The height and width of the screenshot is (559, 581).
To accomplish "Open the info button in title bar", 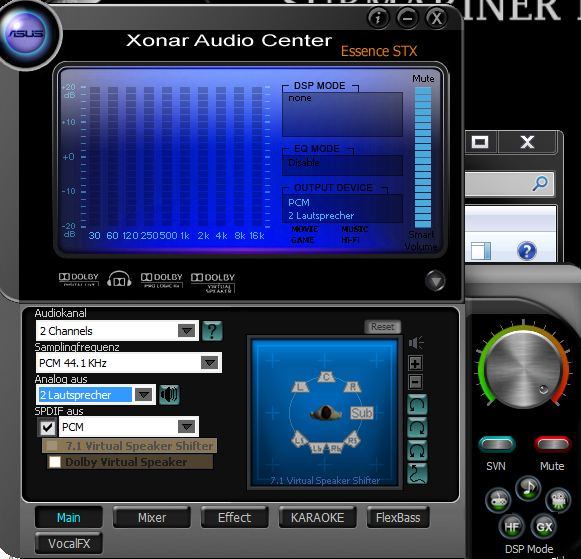I will tap(378, 17).
